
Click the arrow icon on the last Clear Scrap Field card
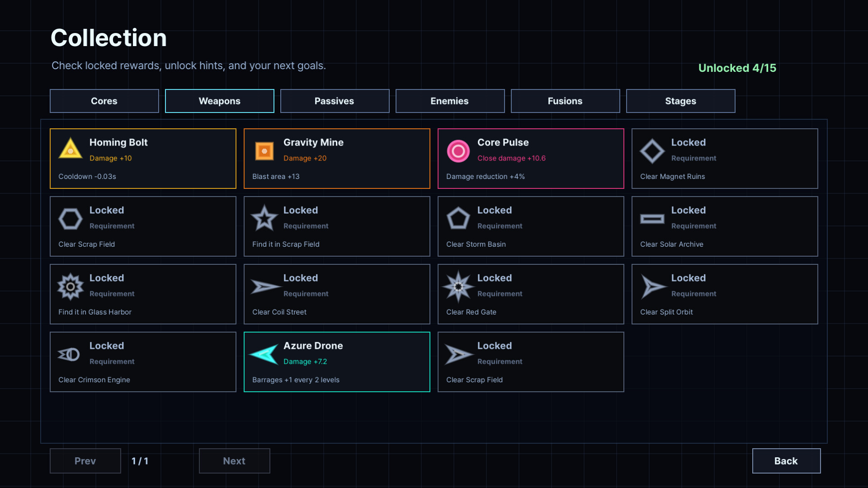(x=459, y=354)
